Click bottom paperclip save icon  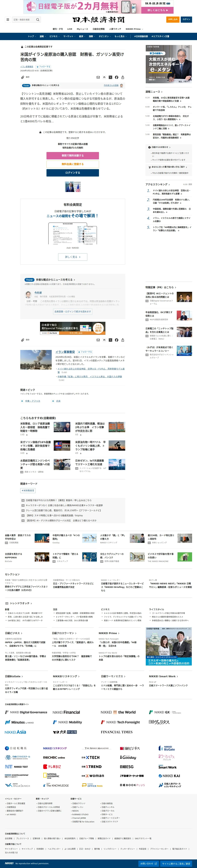tap(23, 340)
